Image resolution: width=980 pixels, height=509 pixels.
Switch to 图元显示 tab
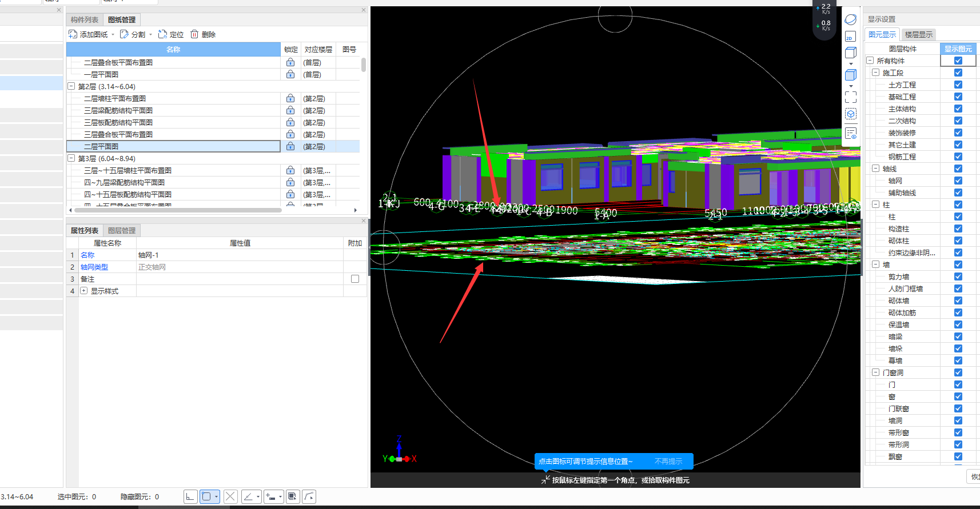(882, 34)
